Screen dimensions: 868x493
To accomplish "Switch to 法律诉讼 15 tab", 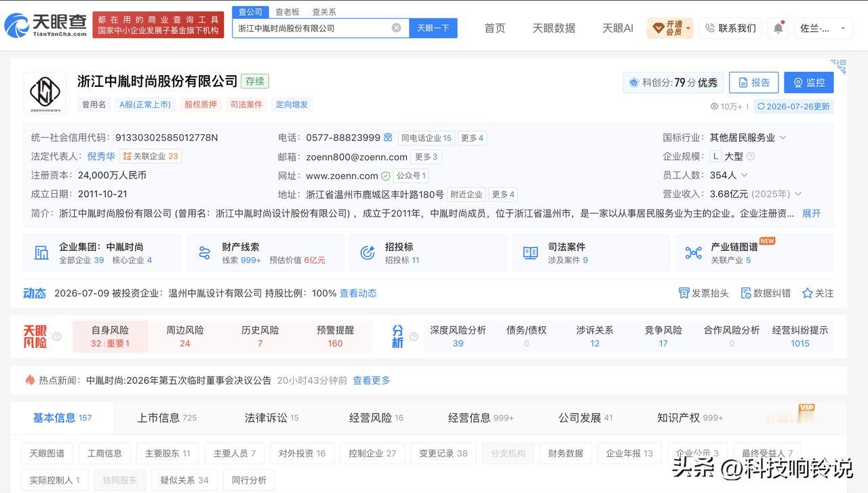I will (271, 418).
